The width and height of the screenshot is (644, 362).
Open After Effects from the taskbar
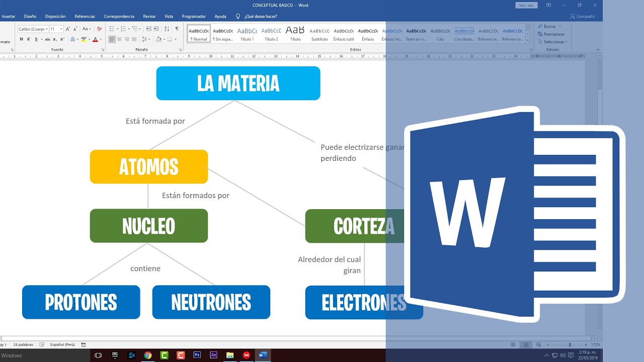(x=213, y=355)
